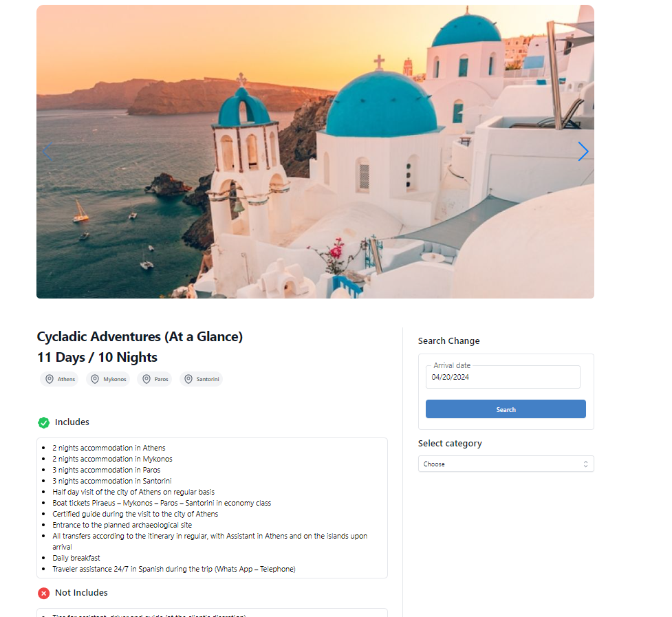Click the Arrival date input field

503,377
